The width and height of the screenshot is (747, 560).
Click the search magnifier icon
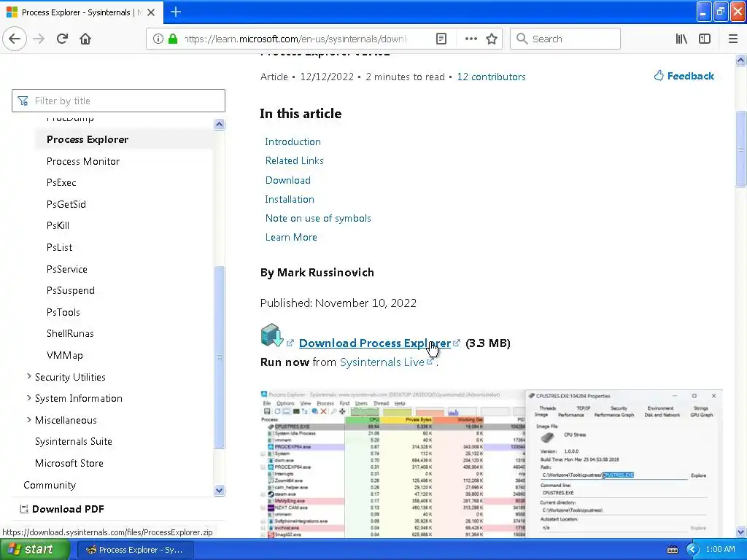(522, 39)
